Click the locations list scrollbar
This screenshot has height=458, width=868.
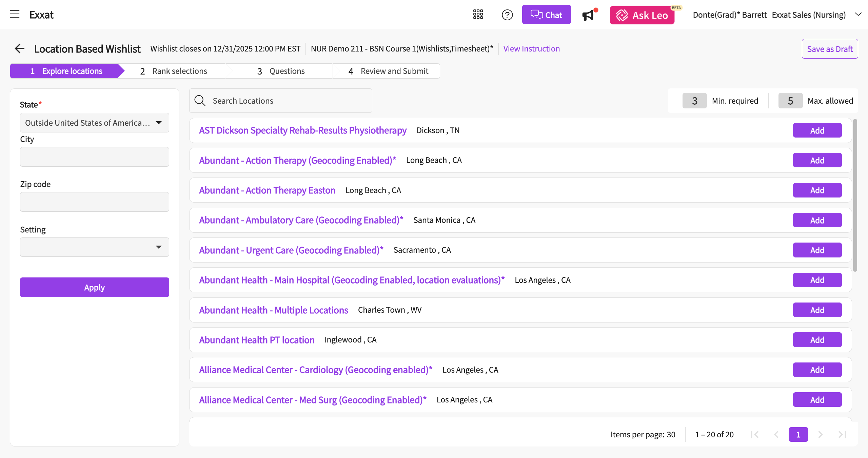point(855,195)
